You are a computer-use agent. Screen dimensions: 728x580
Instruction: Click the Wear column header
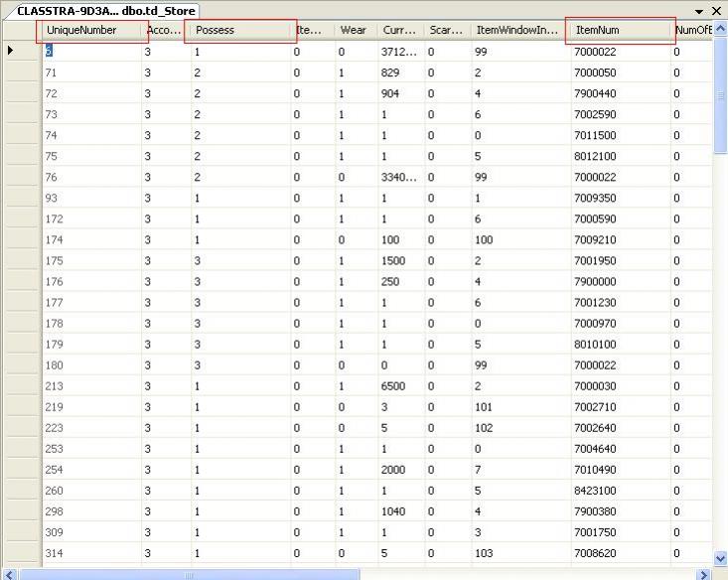click(356, 31)
